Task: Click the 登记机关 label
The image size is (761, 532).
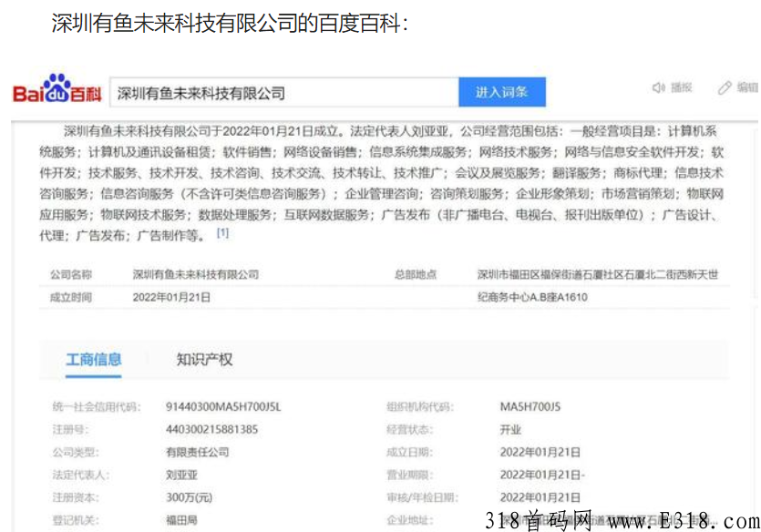Action: pyautogui.click(x=76, y=520)
